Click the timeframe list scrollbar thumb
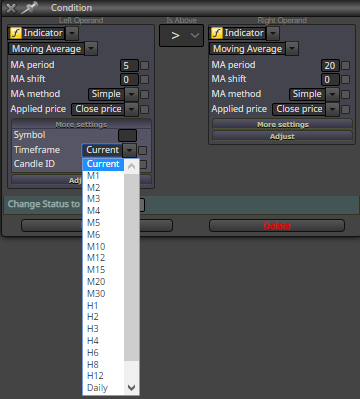Image resolution: width=360 pixels, height=399 pixels. (131, 267)
